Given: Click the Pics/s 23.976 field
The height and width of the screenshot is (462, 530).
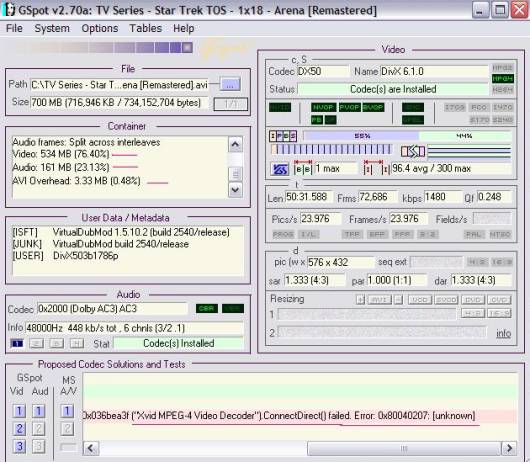Looking at the screenshot, I should pos(320,219).
